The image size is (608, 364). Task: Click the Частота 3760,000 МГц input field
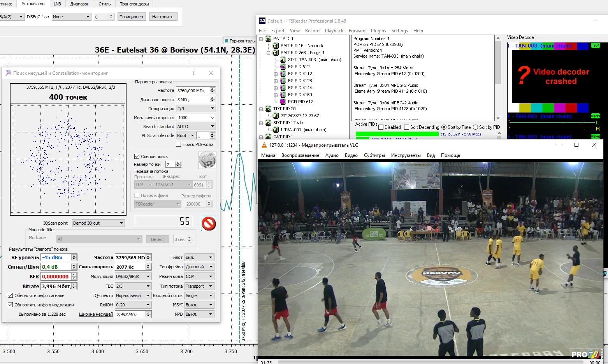(x=192, y=90)
